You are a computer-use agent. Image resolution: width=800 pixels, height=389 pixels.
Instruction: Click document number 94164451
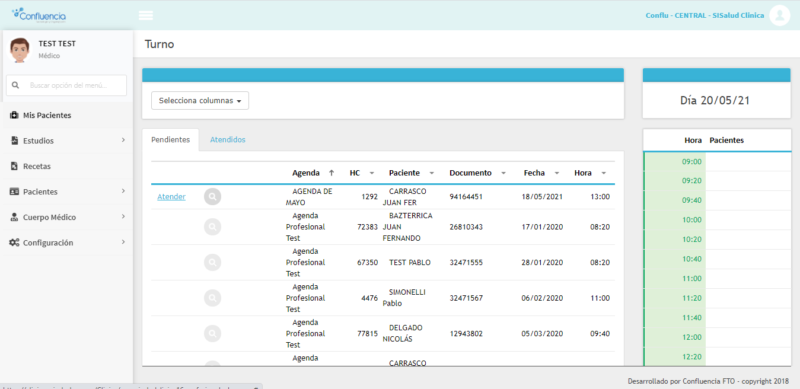466,197
